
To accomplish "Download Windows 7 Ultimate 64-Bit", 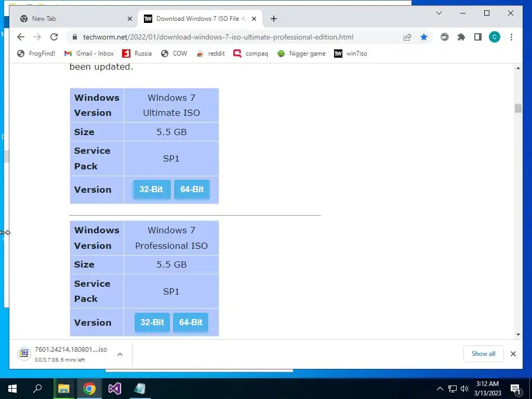I will click(192, 189).
